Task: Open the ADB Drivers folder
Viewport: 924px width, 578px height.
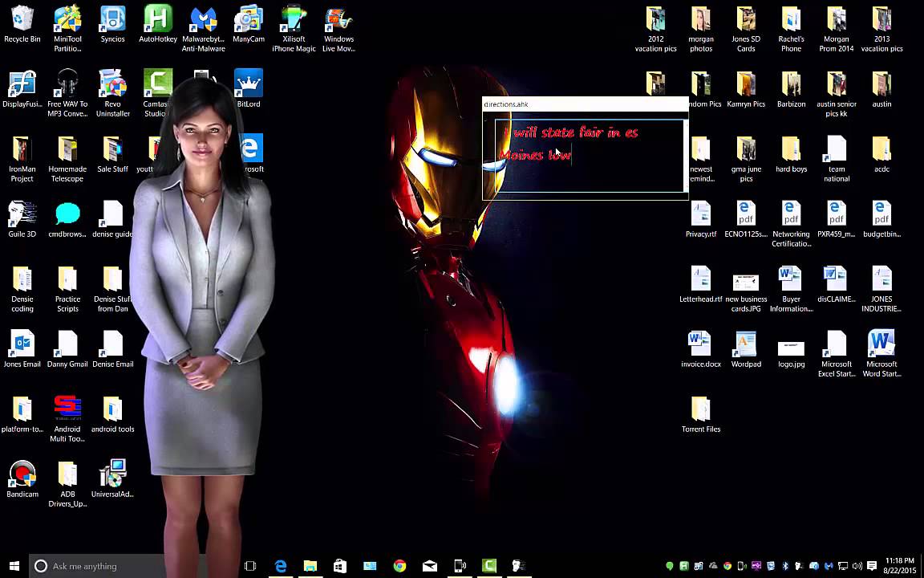Action: [67, 483]
